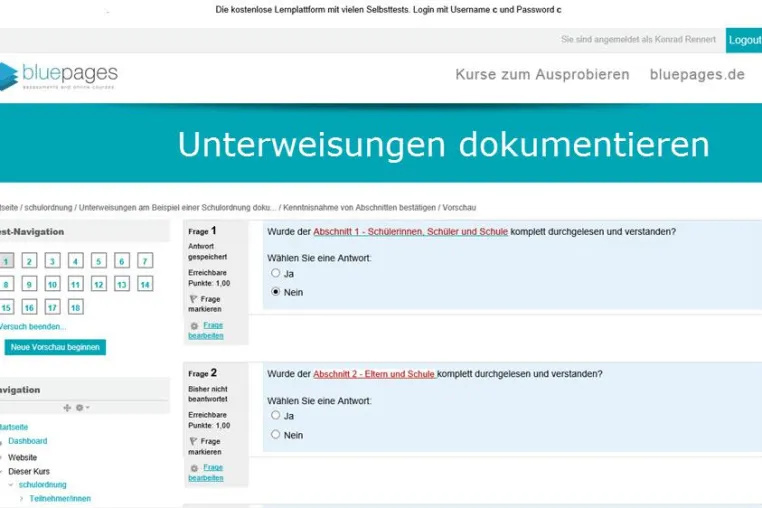Screen dimensions: 762x508
Task: Select Nein for question 1
Action: 276,292
